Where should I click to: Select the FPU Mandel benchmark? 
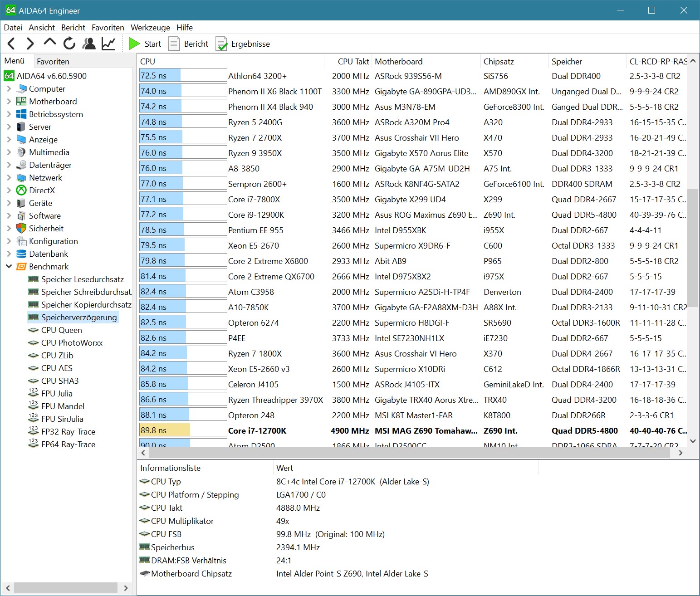coord(63,406)
